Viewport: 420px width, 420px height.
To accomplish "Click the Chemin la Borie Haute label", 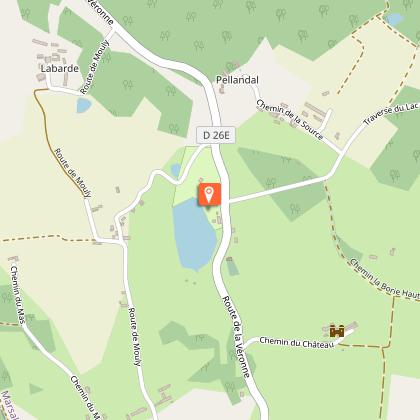I will (383, 279).
